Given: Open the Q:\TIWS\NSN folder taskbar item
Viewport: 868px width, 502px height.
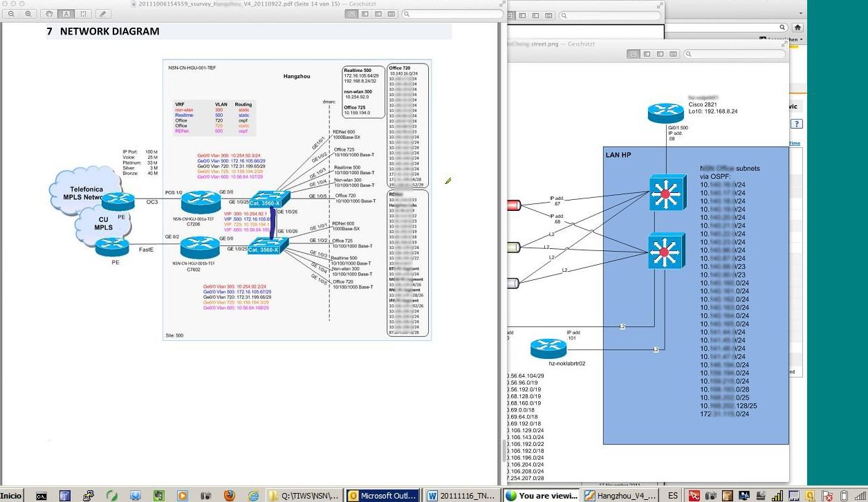Looking at the screenshot, I should pyautogui.click(x=305, y=496).
